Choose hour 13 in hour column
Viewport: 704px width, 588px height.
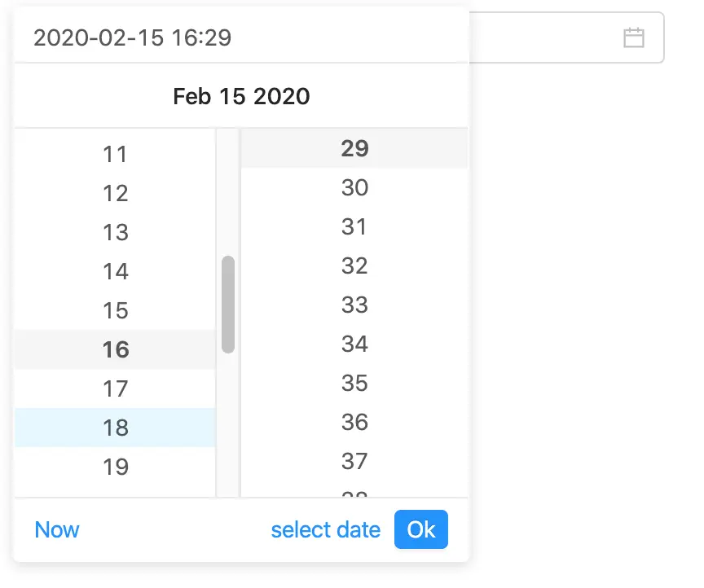pos(116,232)
